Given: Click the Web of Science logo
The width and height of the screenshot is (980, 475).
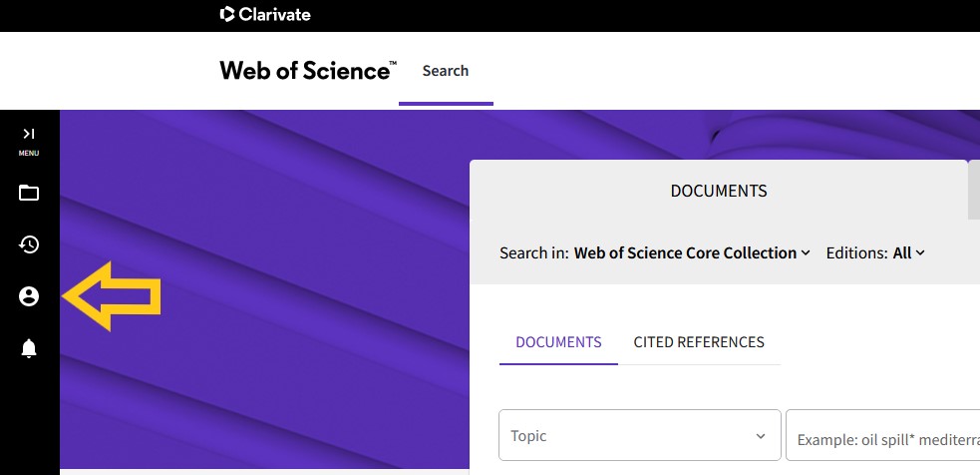Looking at the screenshot, I should coord(307,70).
